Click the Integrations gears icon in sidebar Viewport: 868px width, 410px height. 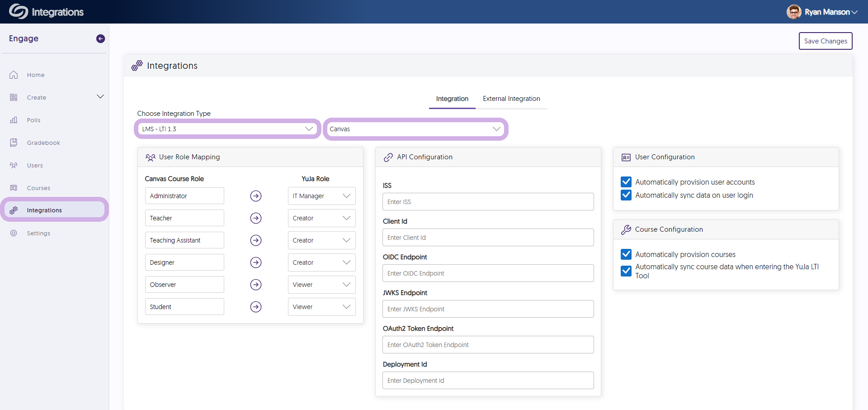14,210
